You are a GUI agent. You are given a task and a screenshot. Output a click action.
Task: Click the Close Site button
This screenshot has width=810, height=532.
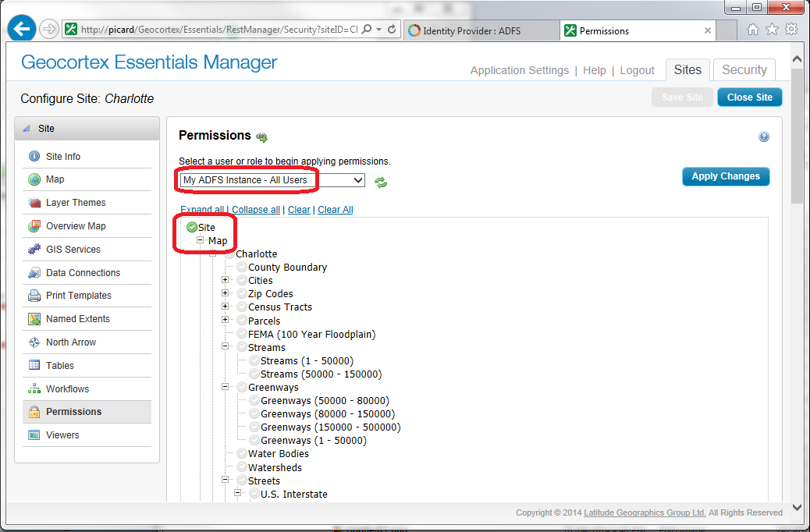click(750, 97)
